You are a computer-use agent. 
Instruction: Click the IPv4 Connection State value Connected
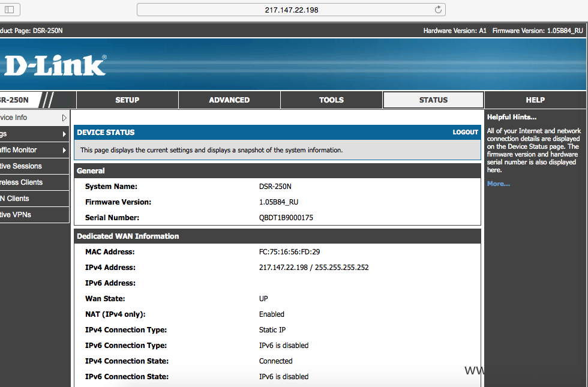[x=275, y=361]
